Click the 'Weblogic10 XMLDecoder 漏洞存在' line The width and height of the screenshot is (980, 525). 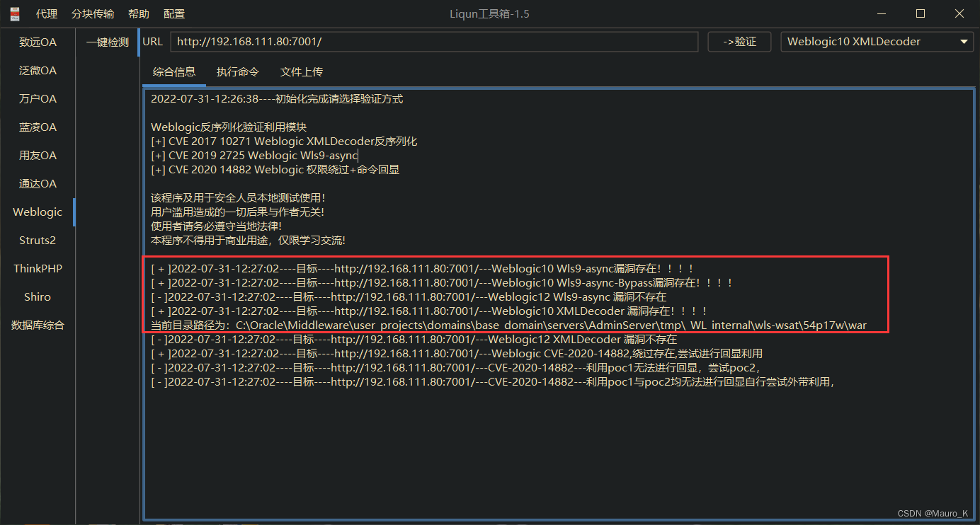click(x=429, y=311)
